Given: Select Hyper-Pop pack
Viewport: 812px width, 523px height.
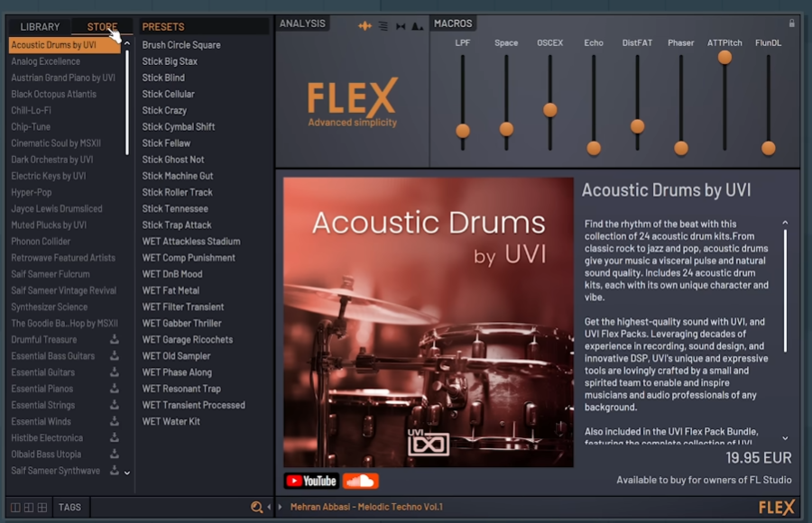Looking at the screenshot, I should [x=65, y=192].
